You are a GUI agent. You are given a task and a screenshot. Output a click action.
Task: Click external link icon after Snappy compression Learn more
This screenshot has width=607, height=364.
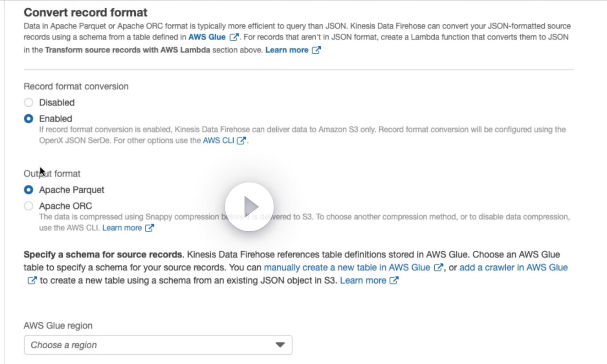(149, 228)
